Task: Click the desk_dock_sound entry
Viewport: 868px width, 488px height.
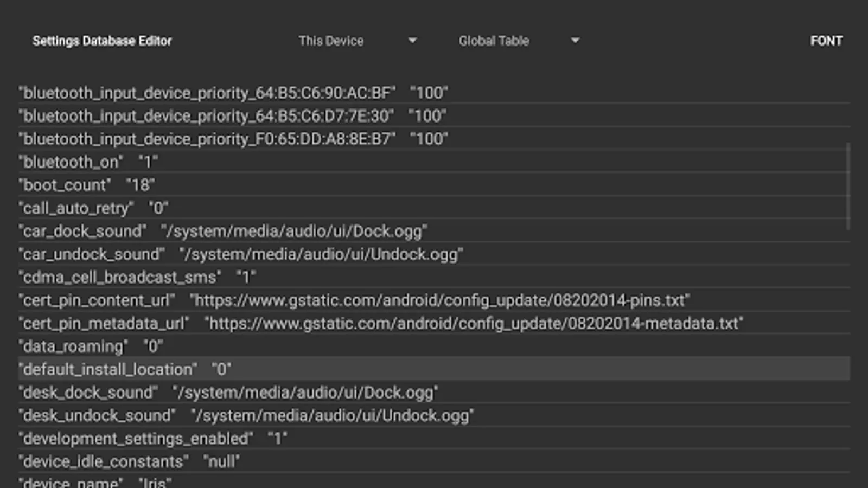Action: coord(228,392)
